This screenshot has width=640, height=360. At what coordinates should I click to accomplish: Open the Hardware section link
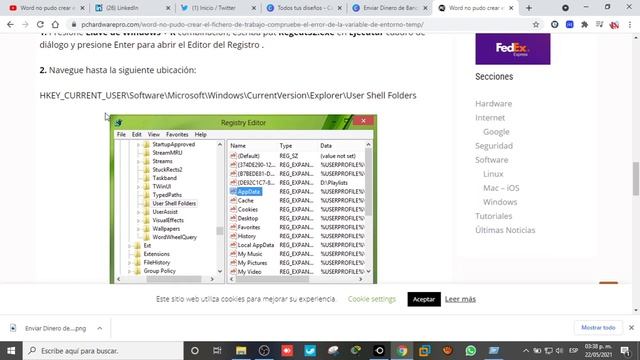coord(493,104)
